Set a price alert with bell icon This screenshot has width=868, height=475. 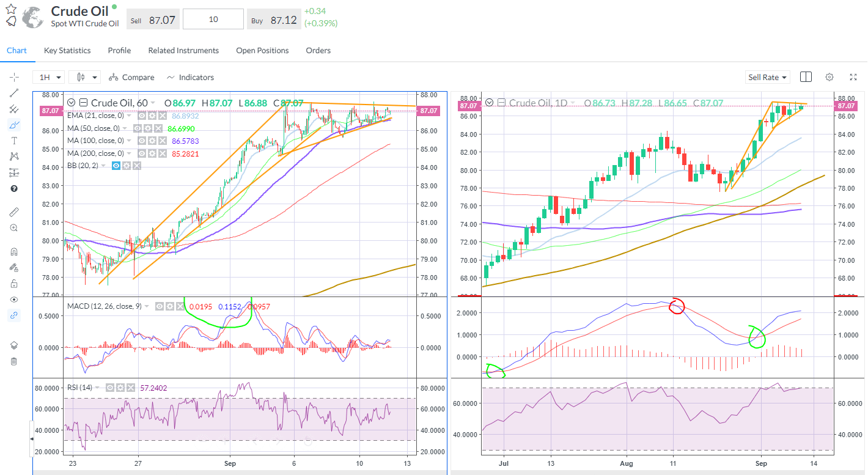[11, 21]
